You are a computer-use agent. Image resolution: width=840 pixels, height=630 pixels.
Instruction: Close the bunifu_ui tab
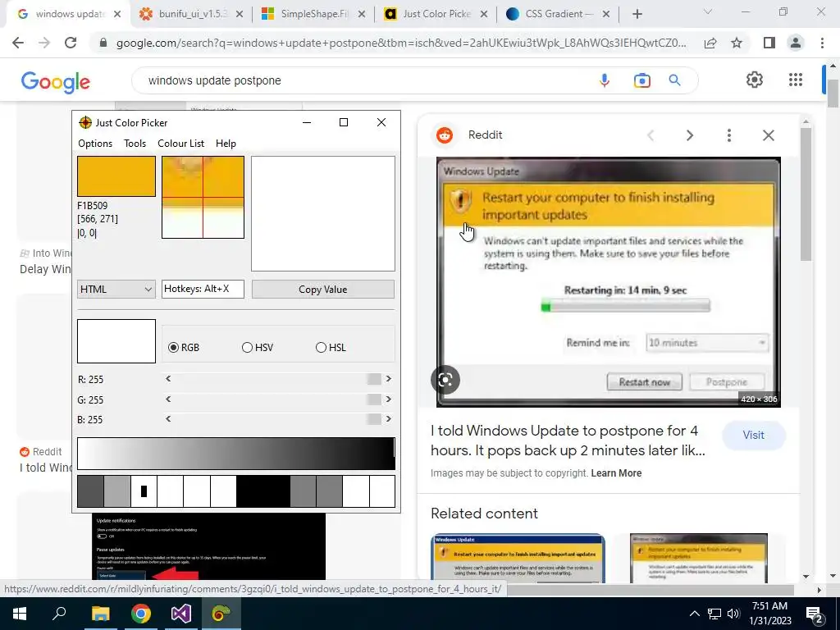point(240,15)
